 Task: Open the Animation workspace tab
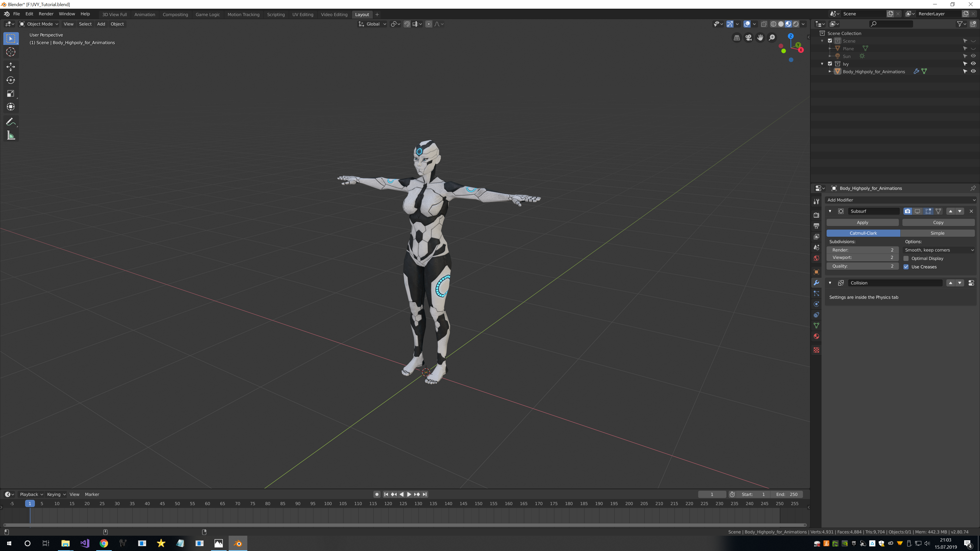point(144,14)
